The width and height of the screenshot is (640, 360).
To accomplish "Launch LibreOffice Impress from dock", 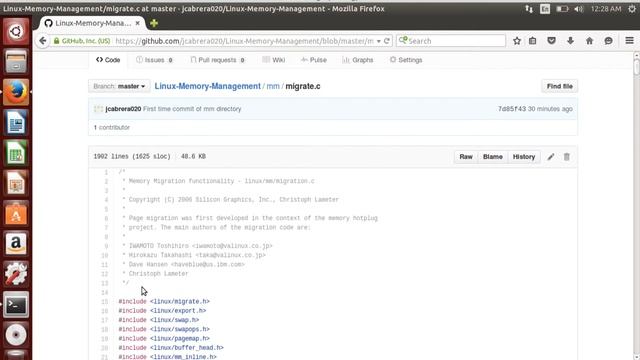I will click(16, 183).
